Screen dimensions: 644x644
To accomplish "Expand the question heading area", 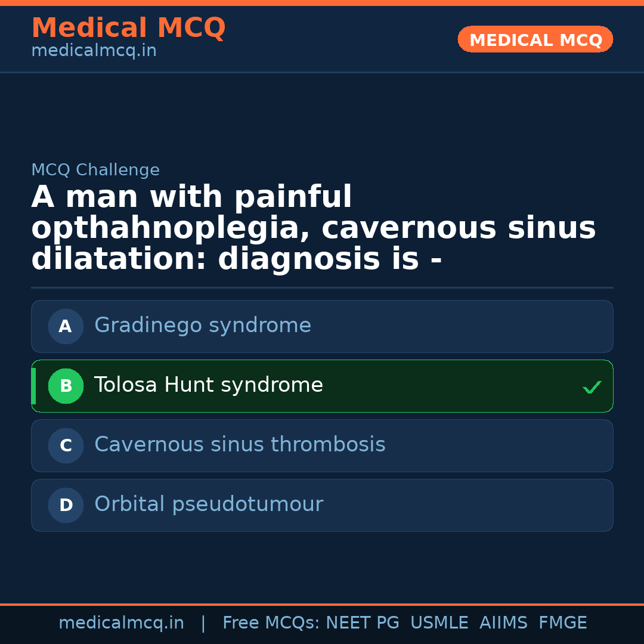I will (313, 227).
